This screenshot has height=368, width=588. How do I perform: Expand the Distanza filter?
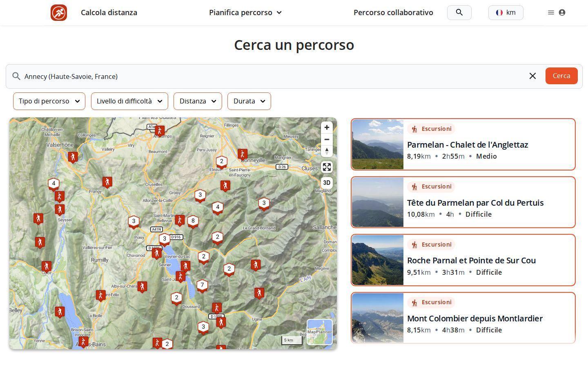pos(198,101)
